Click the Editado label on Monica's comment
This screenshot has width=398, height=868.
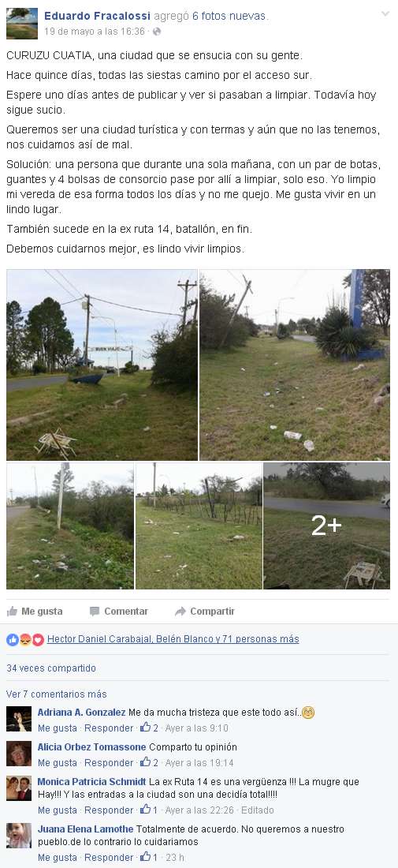pyautogui.click(x=258, y=810)
